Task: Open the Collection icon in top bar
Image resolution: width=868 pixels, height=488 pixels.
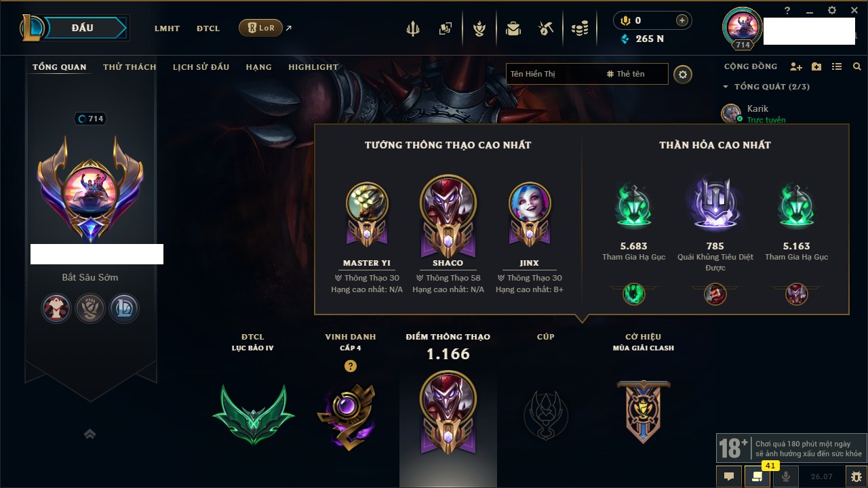Action: coord(446,28)
